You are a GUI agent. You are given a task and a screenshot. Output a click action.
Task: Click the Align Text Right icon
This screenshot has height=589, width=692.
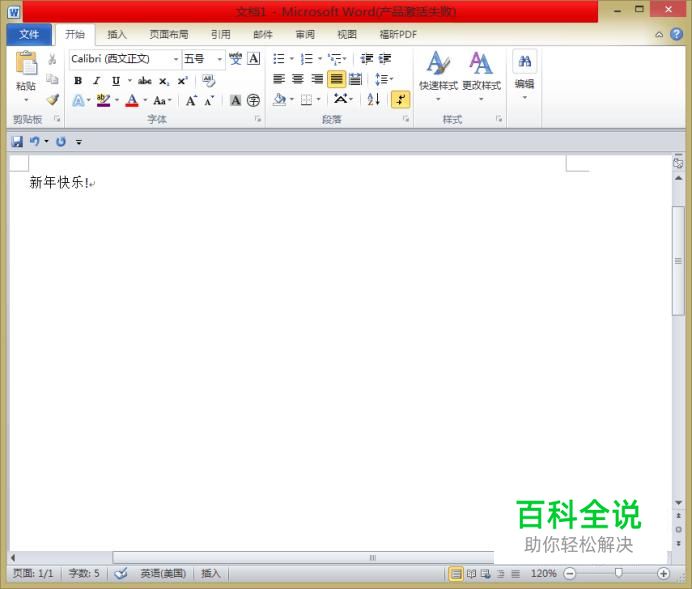(x=317, y=79)
